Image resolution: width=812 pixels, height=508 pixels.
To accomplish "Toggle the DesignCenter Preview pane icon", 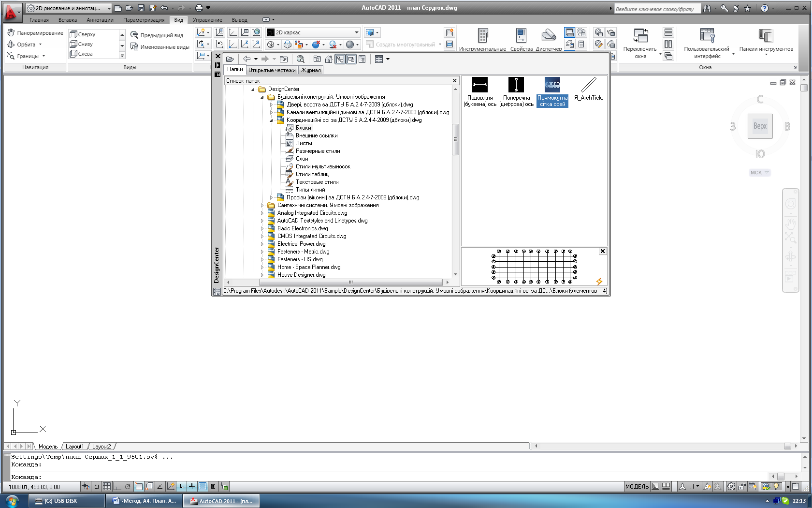I will tap(351, 59).
